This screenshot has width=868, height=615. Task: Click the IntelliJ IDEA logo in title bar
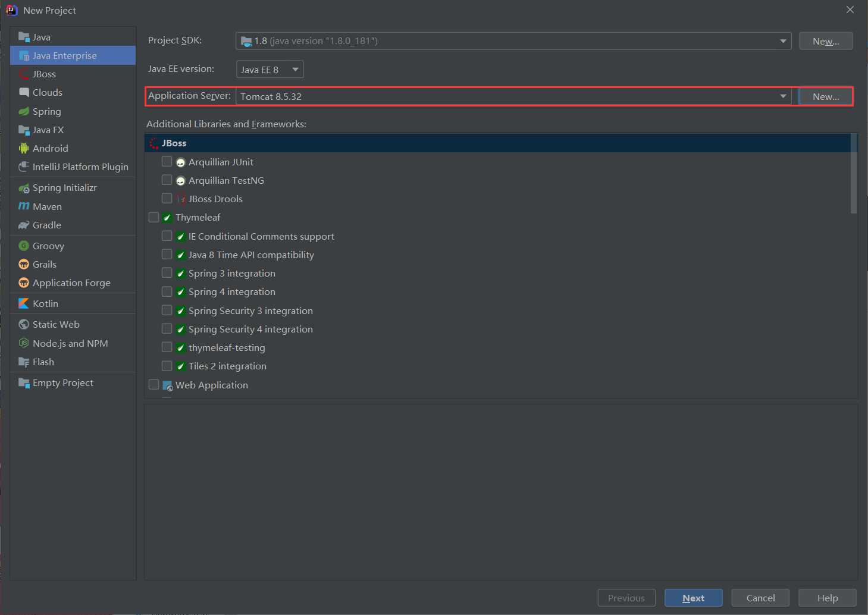[11, 10]
